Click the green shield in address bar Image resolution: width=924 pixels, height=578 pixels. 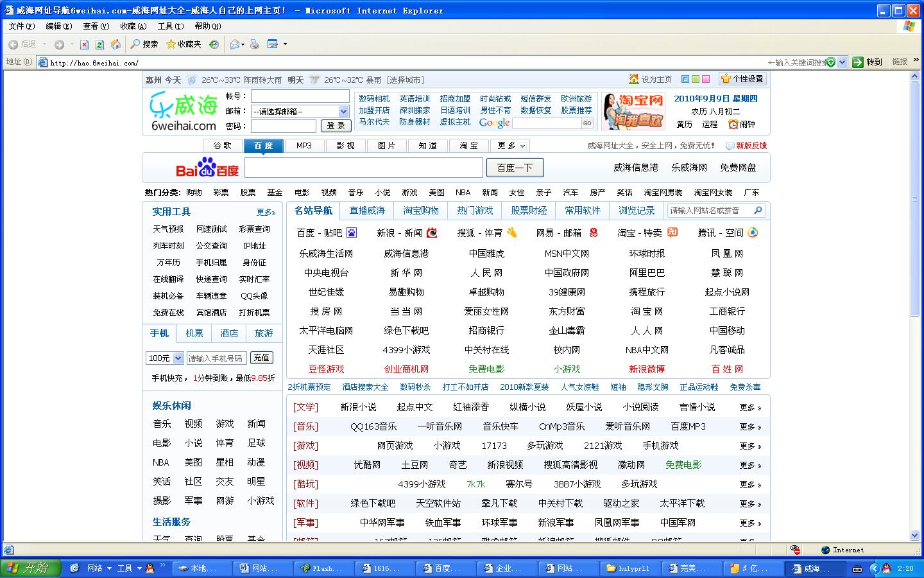831,62
